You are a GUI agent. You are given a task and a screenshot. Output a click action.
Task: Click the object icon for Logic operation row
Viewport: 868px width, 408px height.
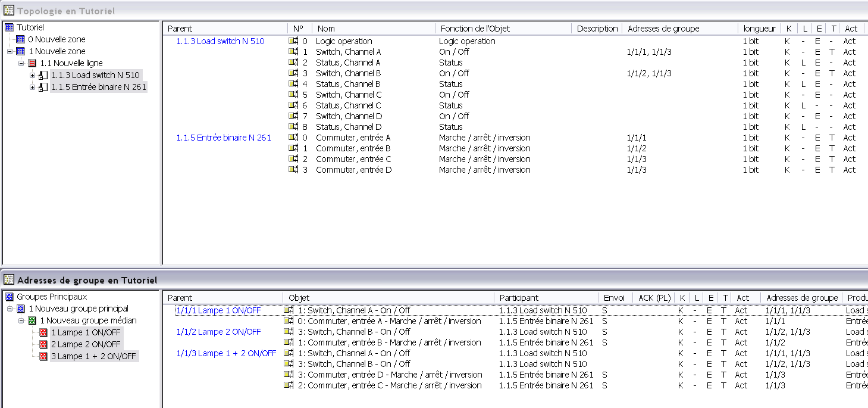pos(293,41)
